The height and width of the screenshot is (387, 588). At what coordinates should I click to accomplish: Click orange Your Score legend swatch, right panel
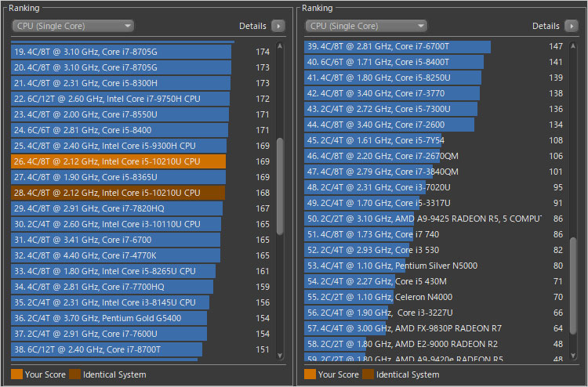click(x=310, y=374)
